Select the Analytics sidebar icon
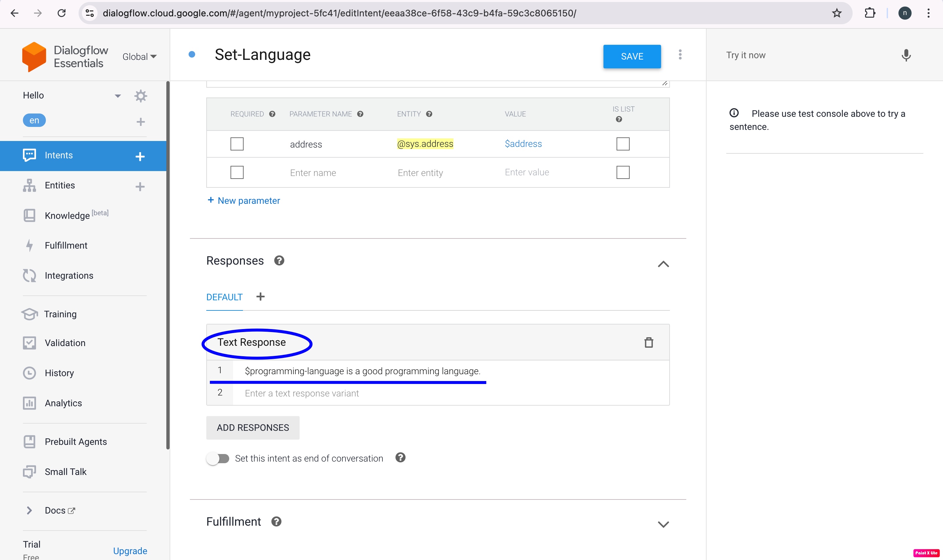 29,403
